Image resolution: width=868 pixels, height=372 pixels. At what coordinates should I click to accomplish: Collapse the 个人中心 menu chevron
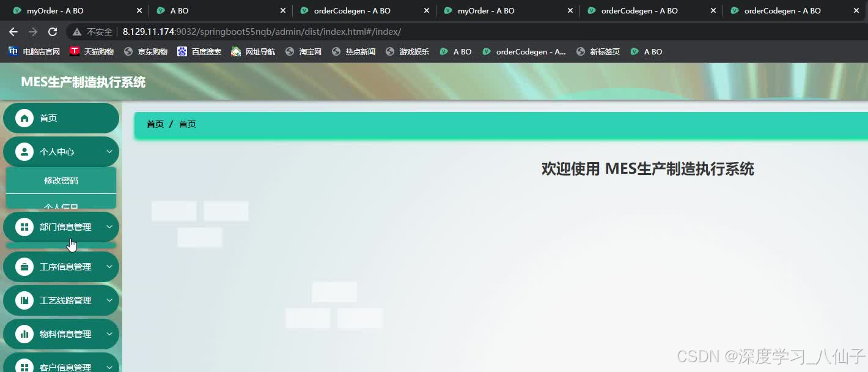[109, 152]
